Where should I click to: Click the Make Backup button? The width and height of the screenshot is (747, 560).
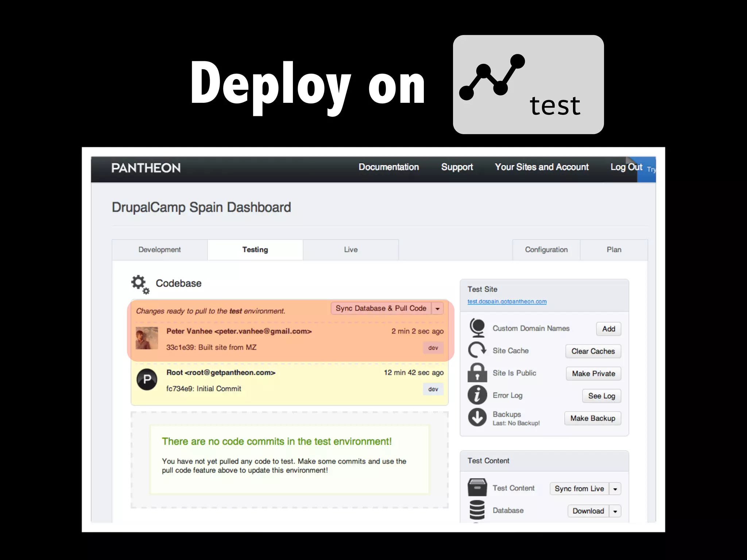[593, 418]
